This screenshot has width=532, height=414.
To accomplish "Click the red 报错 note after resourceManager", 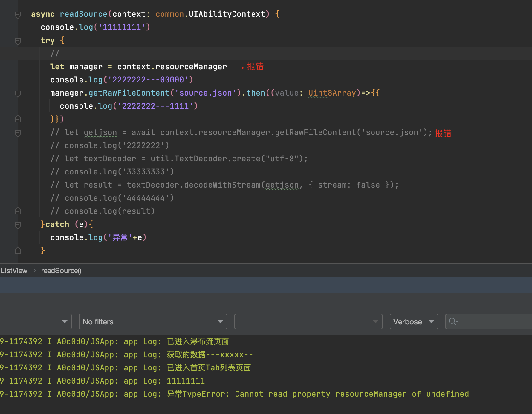I will [x=255, y=66].
